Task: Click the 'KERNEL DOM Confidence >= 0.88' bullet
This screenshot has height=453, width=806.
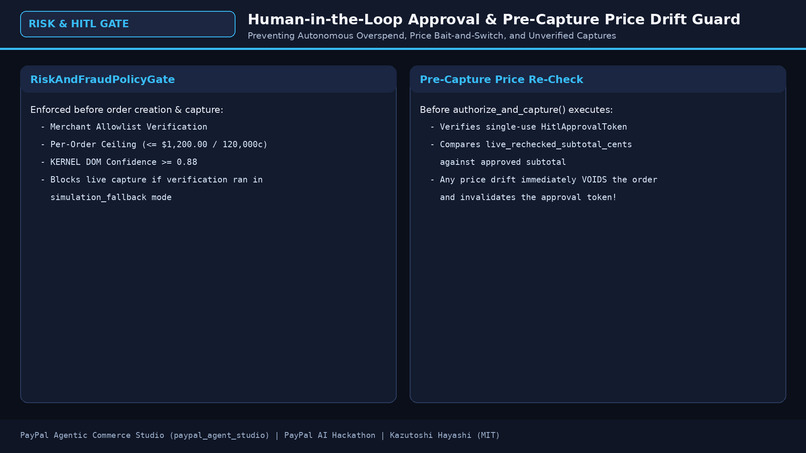Action: tap(119, 162)
